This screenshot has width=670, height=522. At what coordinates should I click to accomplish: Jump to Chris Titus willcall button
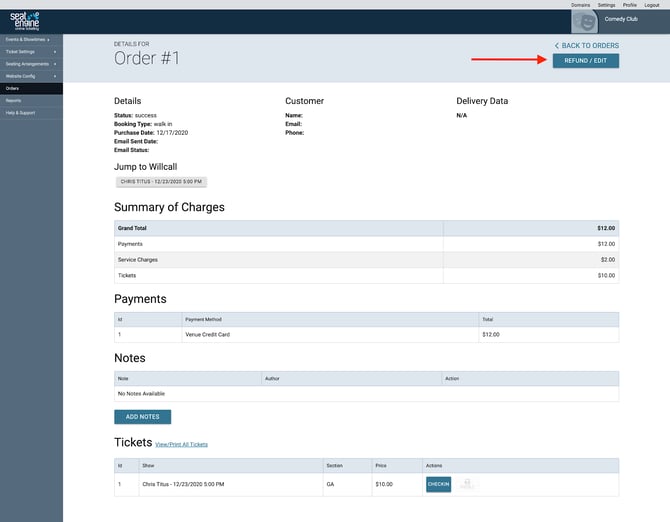click(160, 182)
